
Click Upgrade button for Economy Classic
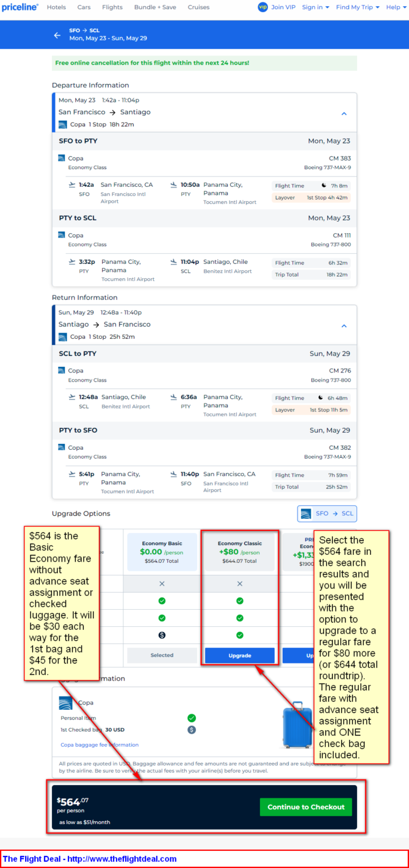point(240,656)
